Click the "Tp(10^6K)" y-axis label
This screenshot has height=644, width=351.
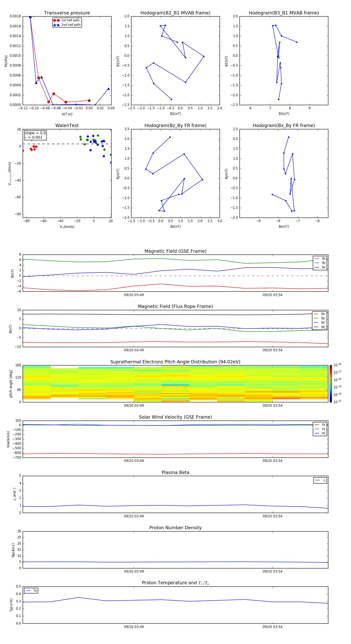pyautogui.click(x=11, y=605)
